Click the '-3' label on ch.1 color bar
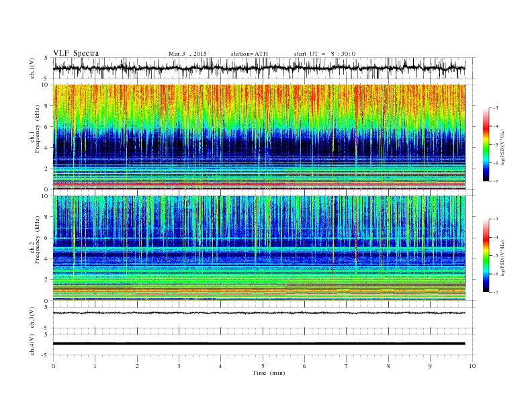 point(496,108)
